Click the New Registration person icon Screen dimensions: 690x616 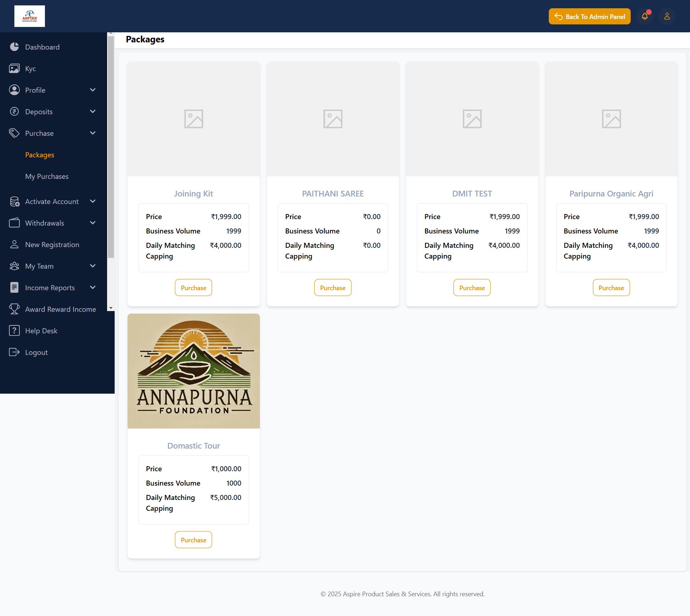point(14,244)
